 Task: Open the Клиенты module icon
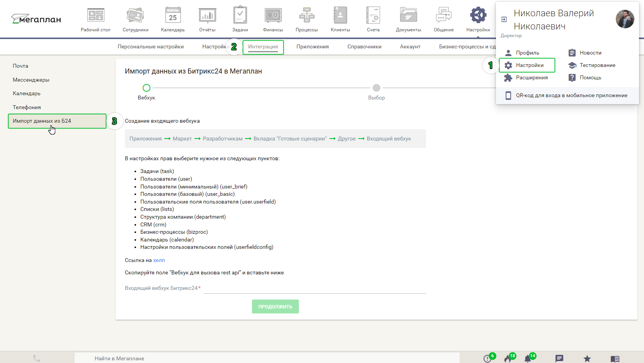point(341,15)
